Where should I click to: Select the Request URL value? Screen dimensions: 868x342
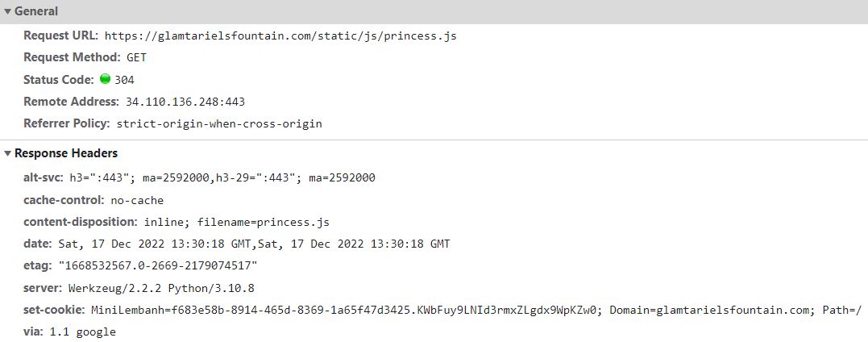(x=280, y=36)
